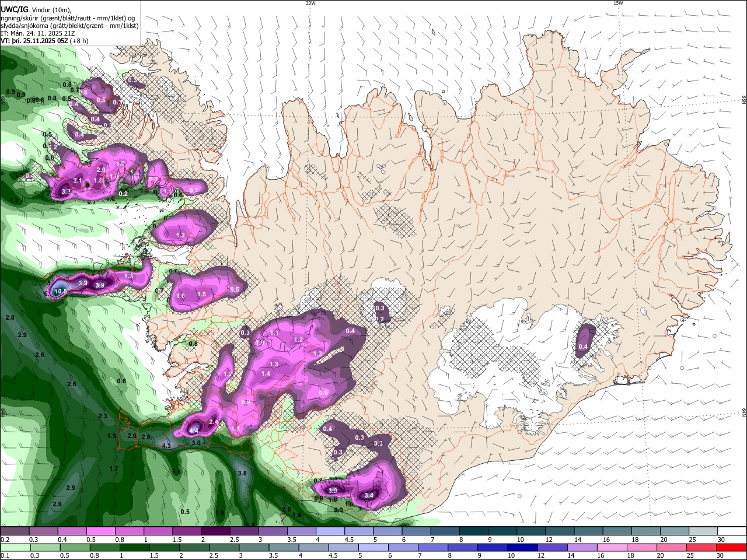Select the dark teal swatch labeled 8 in upper legend
This screenshot has height=560, width=747.
pos(473,531)
